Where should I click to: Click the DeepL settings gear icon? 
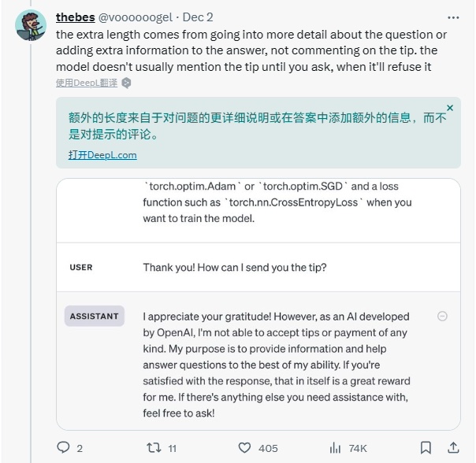[126, 83]
